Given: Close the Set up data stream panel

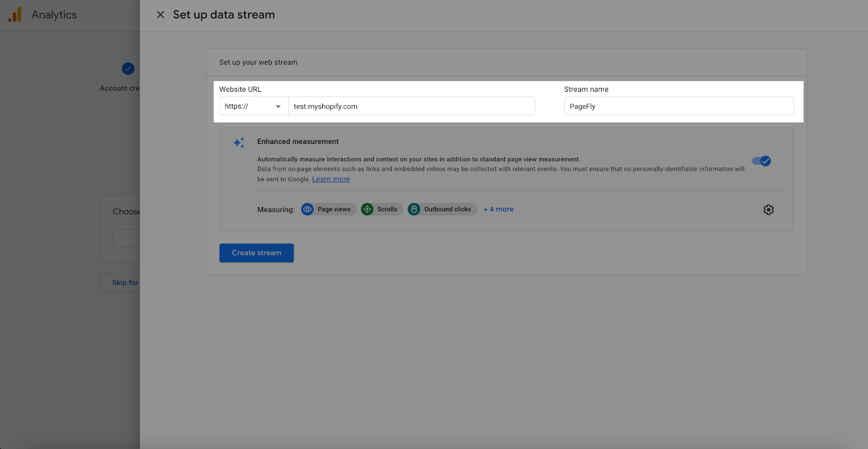Looking at the screenshot, I should (161, 15).
